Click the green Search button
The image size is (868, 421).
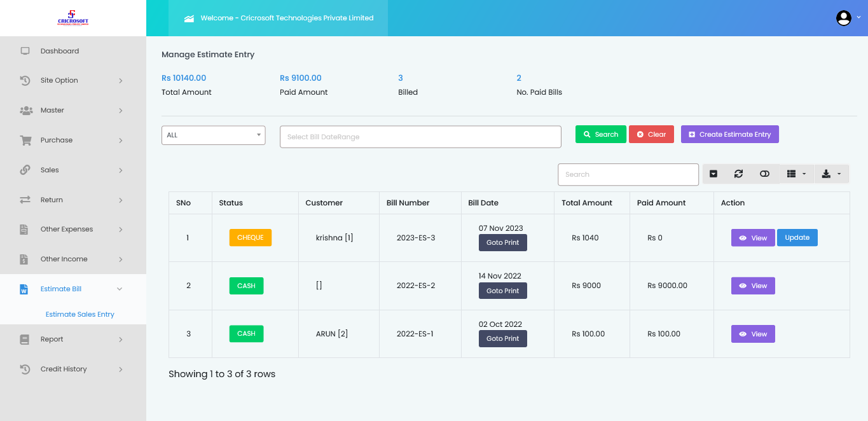point(601,134)
